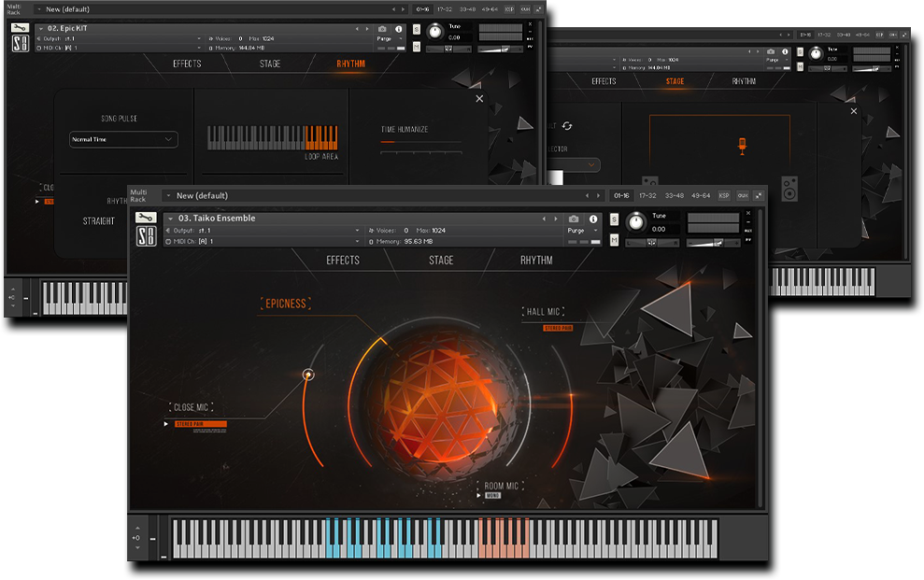This screenshot has width=924, height=580.
Task: Open the wrench settings for Taiko Ensemble
Action: point(145,218)
